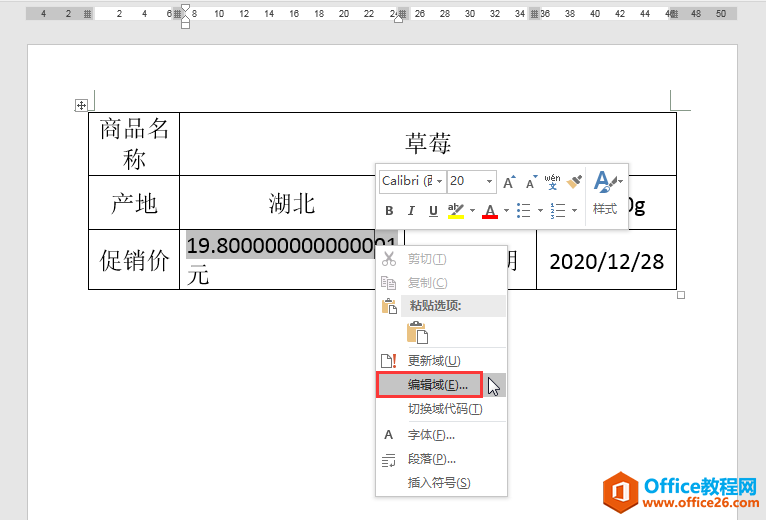Screen dimensions: 766x520
Task: Click the grow font size icon
Action: [509, 182]
